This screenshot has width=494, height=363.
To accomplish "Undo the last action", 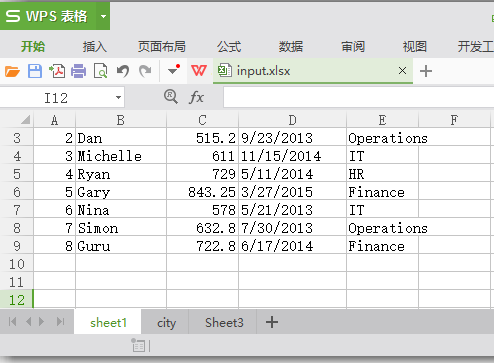I will click(123, 71).
